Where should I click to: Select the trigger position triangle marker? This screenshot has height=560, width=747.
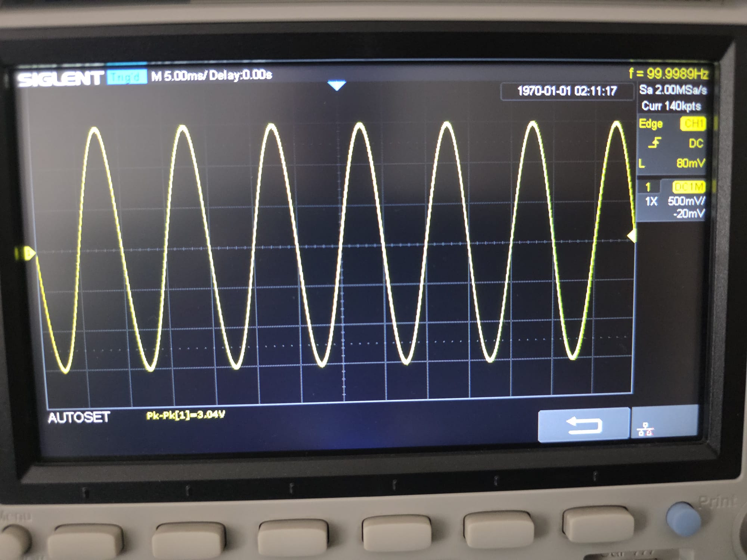[337, 86]
